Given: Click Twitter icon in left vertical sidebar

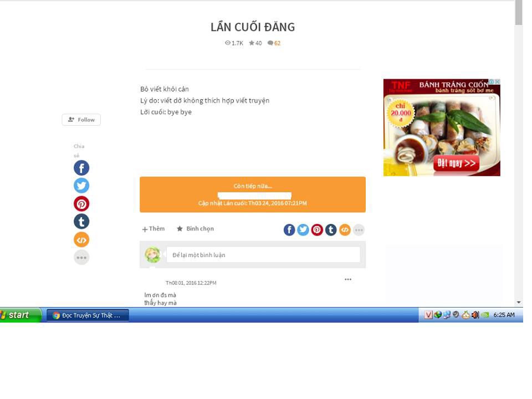Looking at the screenshot, I should point(81,186).
